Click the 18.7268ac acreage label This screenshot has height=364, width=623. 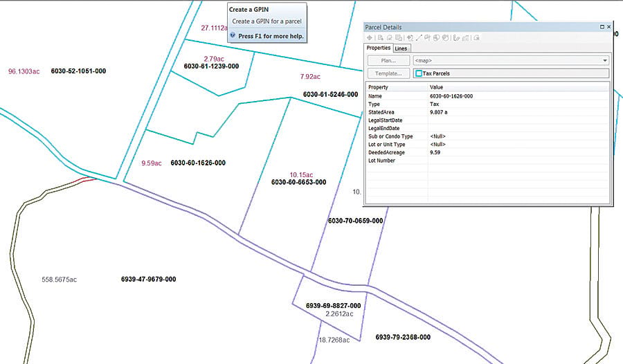pos(334,340)
